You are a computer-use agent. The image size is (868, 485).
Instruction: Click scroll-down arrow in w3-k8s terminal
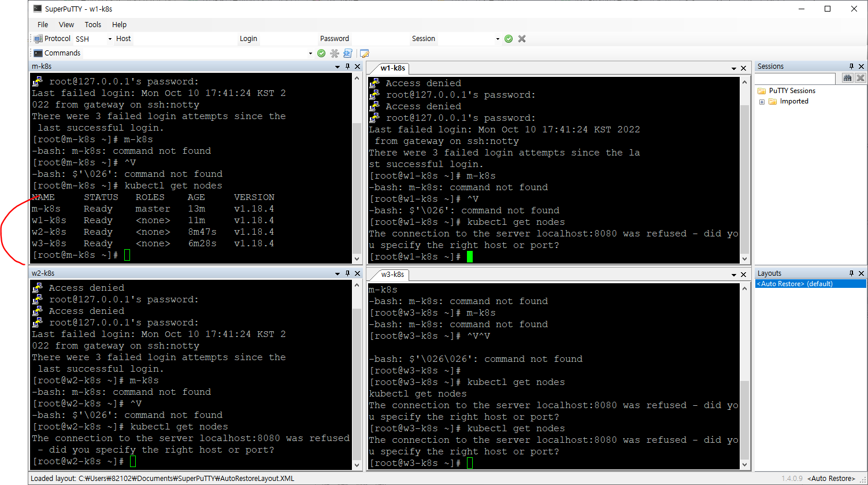[744, 464]
